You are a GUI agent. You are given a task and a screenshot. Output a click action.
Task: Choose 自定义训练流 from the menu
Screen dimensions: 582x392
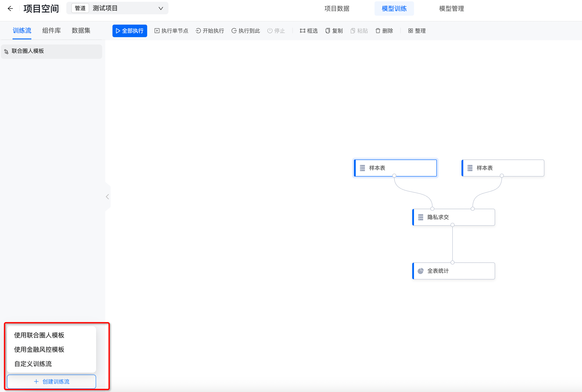[52, 364]
